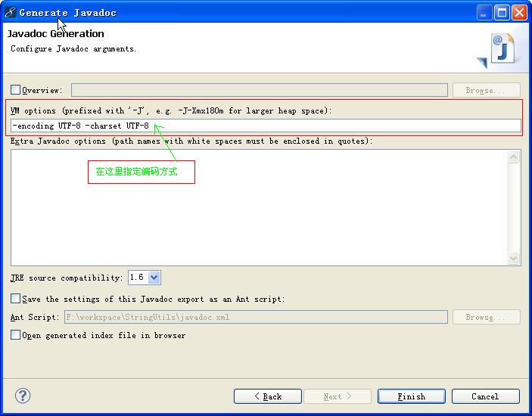This screenshot has width=532, height=416.
Task: Check Save settings as Ant script
Action: pyautogui.click(x=15, y=299)
